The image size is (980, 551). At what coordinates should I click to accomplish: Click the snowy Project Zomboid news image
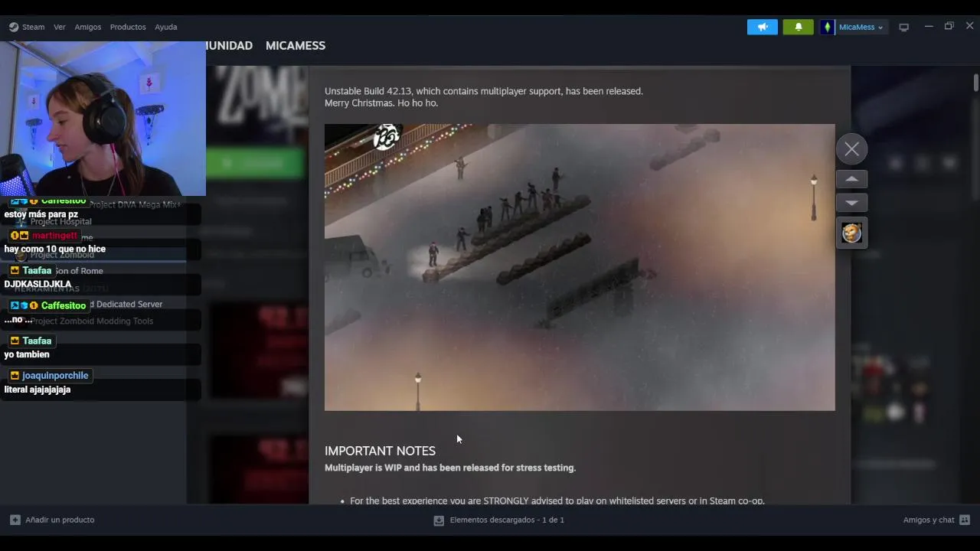580,267
